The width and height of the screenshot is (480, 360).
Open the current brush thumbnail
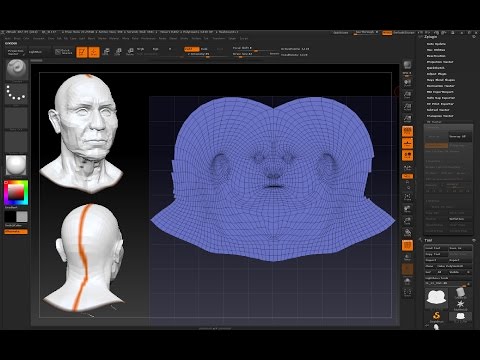[x=16, y=70]
